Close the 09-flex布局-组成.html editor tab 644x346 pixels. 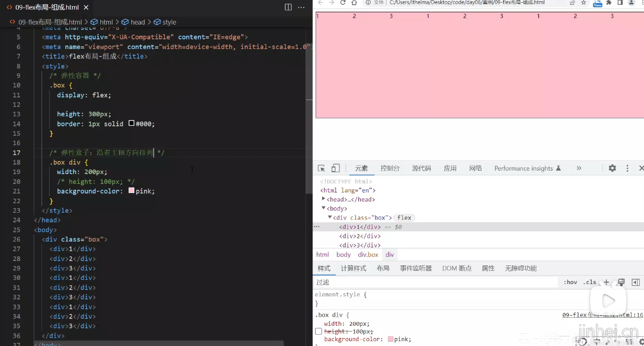(x=85, y=7)
